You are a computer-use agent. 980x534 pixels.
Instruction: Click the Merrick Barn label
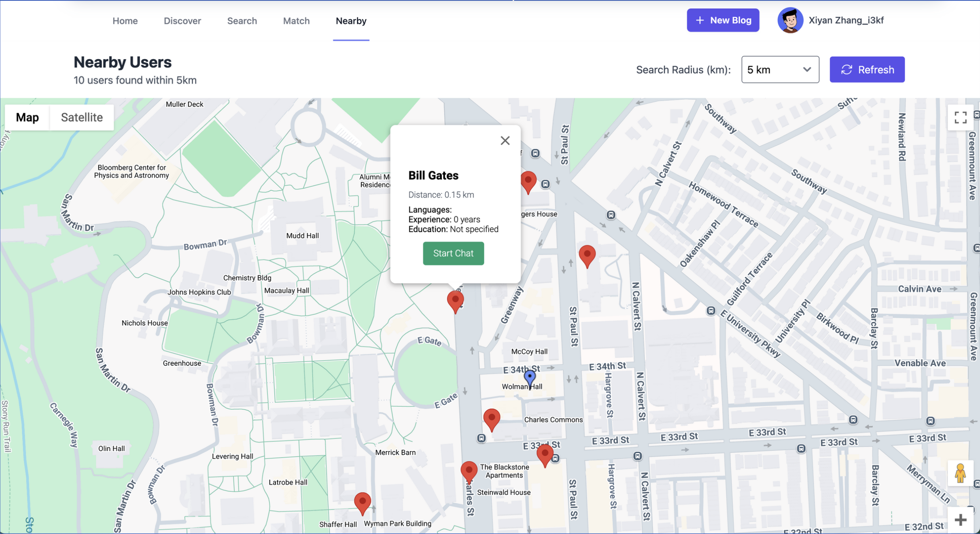(395, 452)
